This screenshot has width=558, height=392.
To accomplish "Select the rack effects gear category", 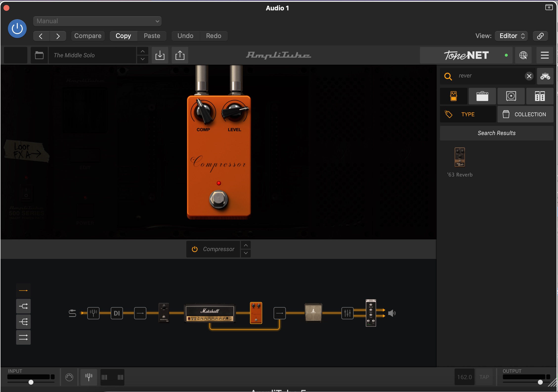I will 540,96.
